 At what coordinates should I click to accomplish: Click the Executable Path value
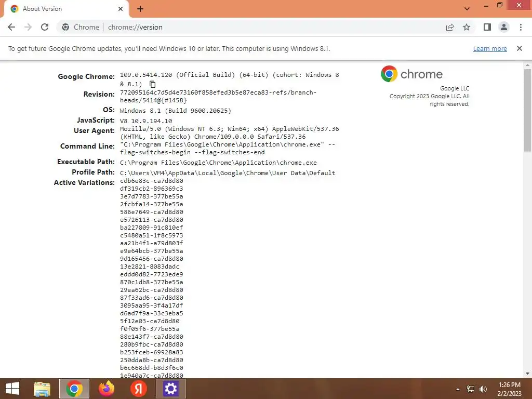point(218,163)
